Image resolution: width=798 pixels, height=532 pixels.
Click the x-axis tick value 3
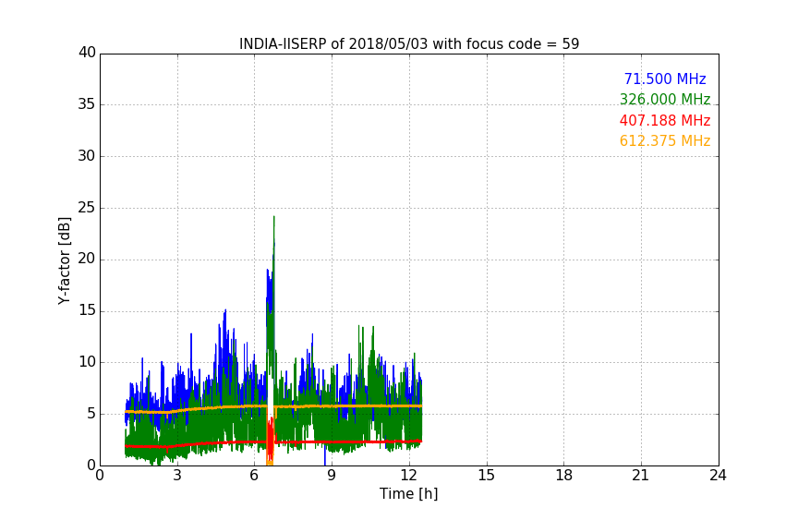pyautogui.click(x=177, y=476)
